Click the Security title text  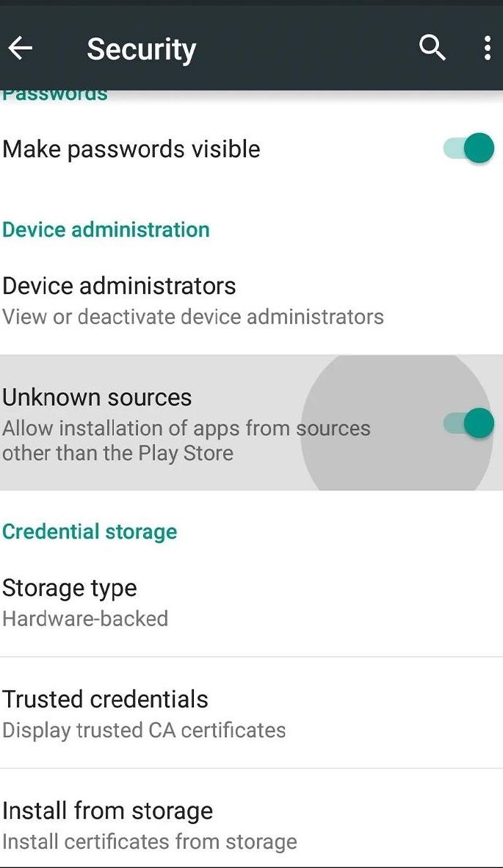click(x=141, y=49)
